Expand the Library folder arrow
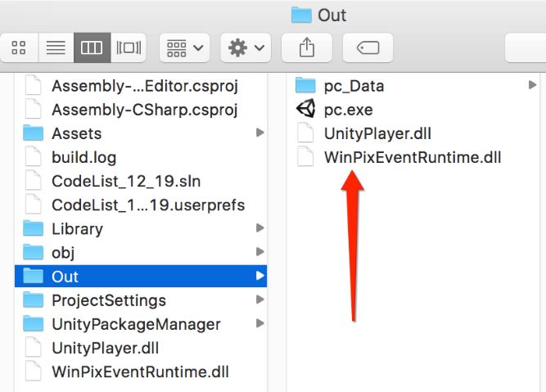Viewport: 546px width, 392px height. point(259,228)
